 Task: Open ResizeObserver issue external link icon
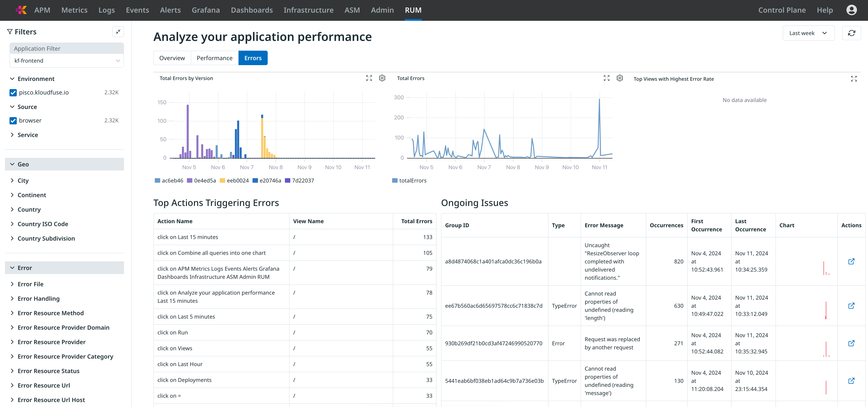pos(851,261)
